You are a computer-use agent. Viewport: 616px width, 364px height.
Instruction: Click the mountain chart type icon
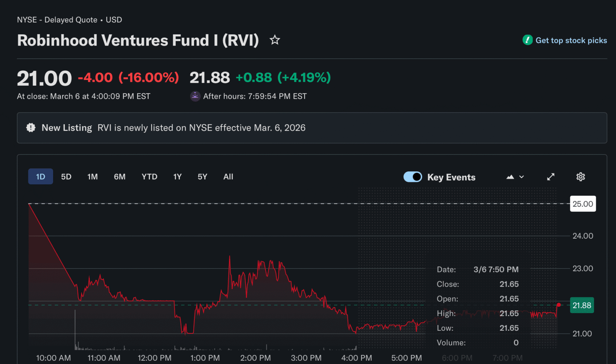(510, 177)
